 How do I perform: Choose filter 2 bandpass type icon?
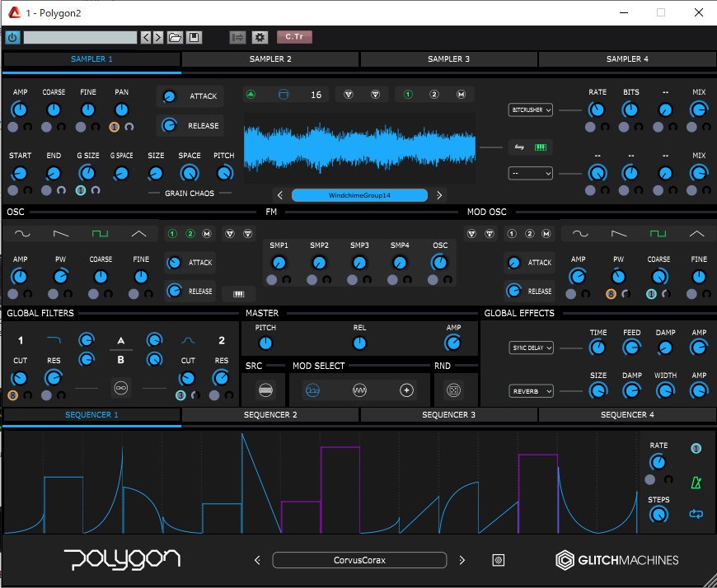188,340
